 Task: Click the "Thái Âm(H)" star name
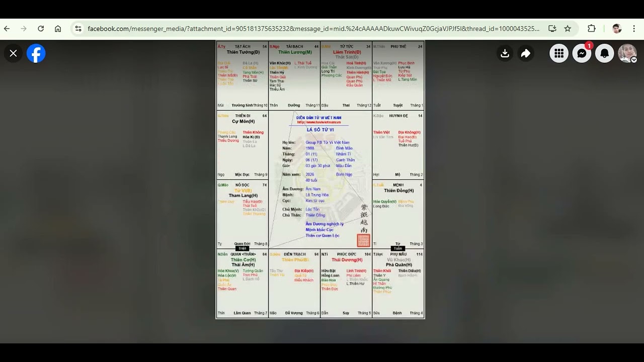click(x=243, y=265)
